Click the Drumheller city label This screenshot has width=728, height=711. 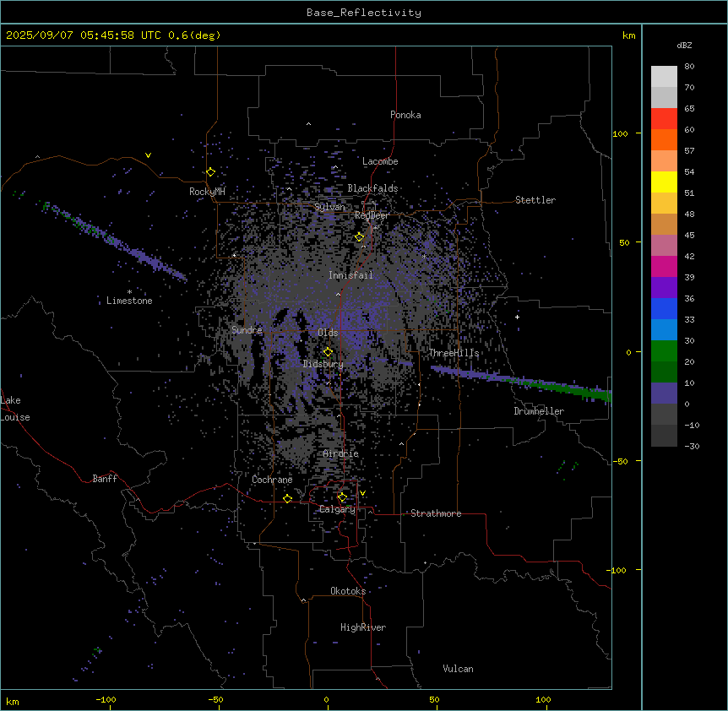539,411
